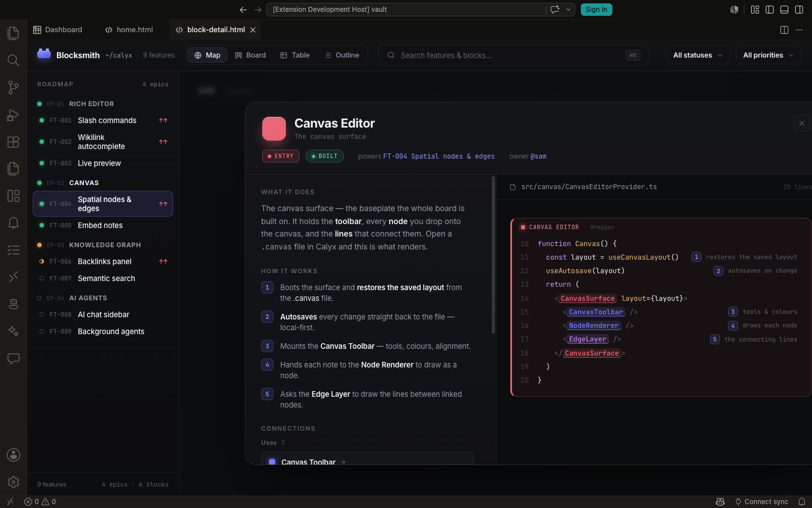Viewport: 812px width, 508px height.
Task: Click the detail panel vertical scrollbar
Action: tap(493, 255)
